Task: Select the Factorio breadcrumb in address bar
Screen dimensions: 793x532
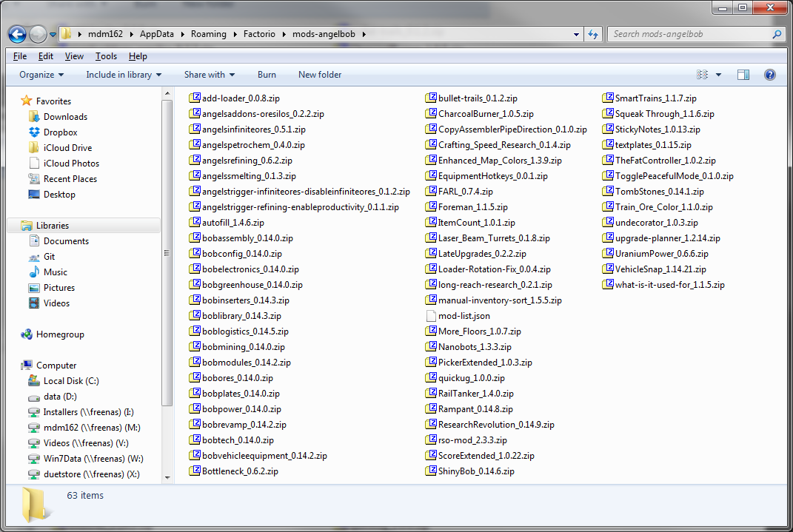Action: [261, 34]
